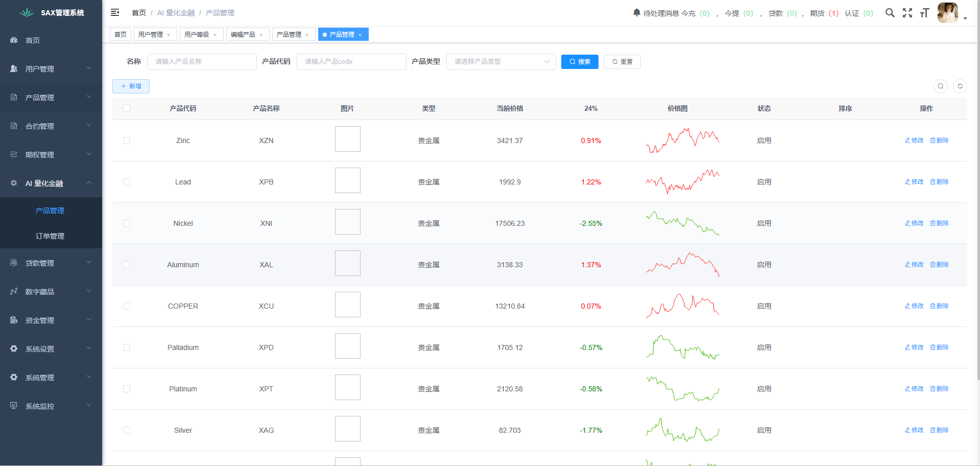Viewport: 980px width, 466px height.
Task: Open the header search magnifier icon
Action: (x=890, y=13)
